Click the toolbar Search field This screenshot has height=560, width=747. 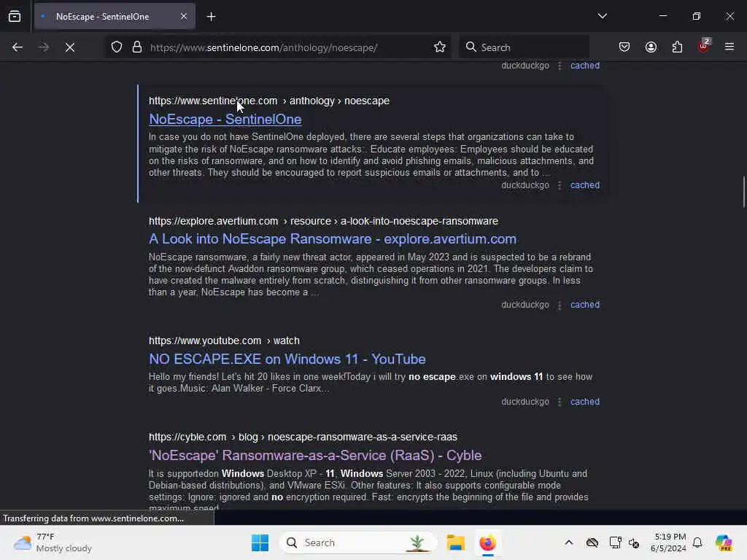(524, 47)
